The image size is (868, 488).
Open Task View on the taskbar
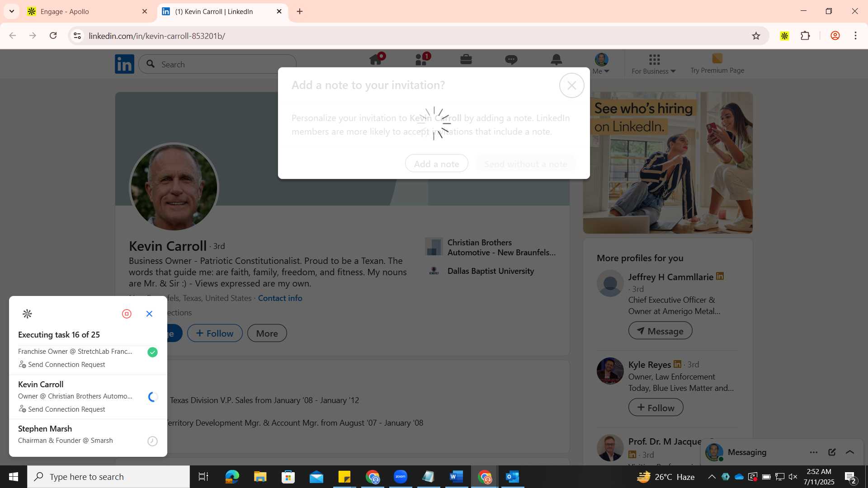[x=203, y=477]
